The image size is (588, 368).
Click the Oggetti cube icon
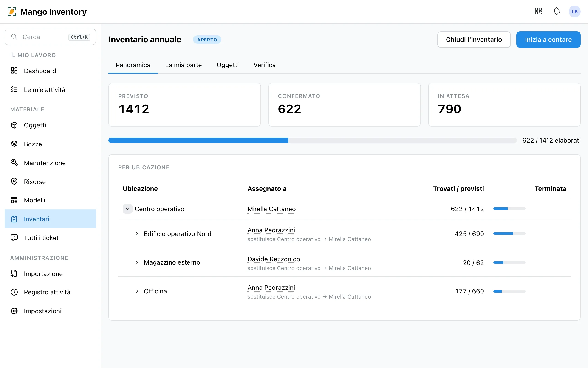pyautogui.click(x=14, y=125)
